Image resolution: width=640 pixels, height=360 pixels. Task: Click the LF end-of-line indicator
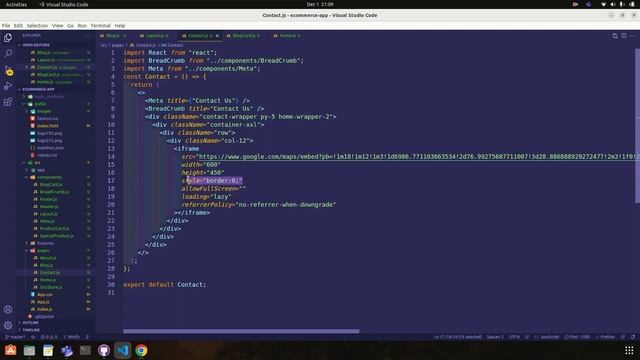[527, 337]
